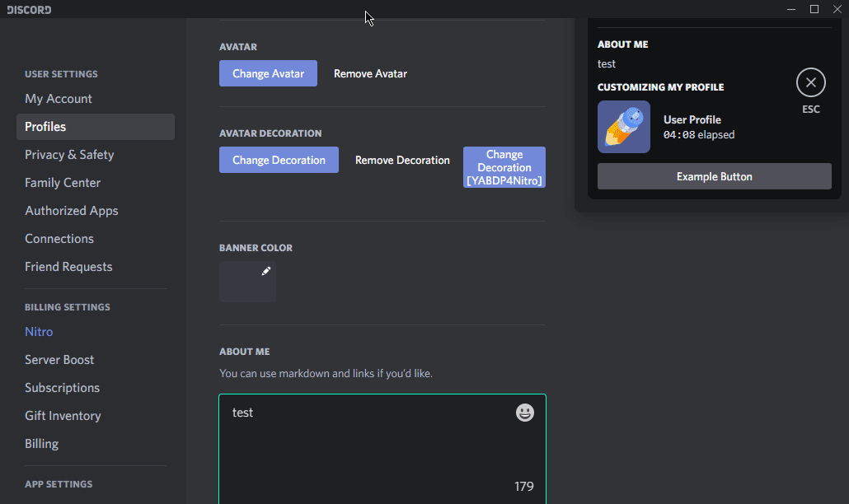The image size is (849, 504).
Task: Click Example Button in profile preview
Action: tap(714, 176)
